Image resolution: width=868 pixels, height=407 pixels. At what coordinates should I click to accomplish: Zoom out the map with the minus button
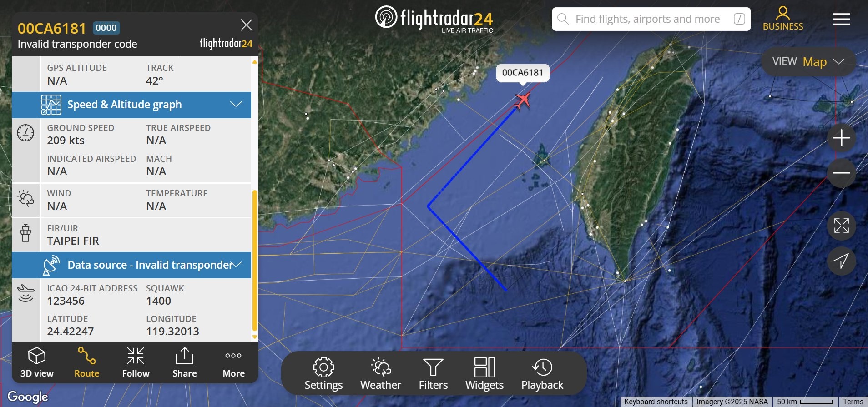pyautogui.click(x=841, y=173)
